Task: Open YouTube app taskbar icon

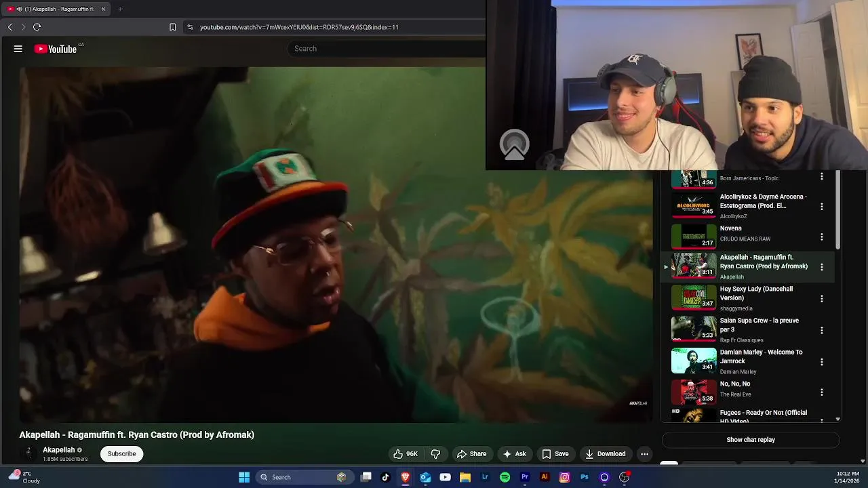Action: coord(445,477)
